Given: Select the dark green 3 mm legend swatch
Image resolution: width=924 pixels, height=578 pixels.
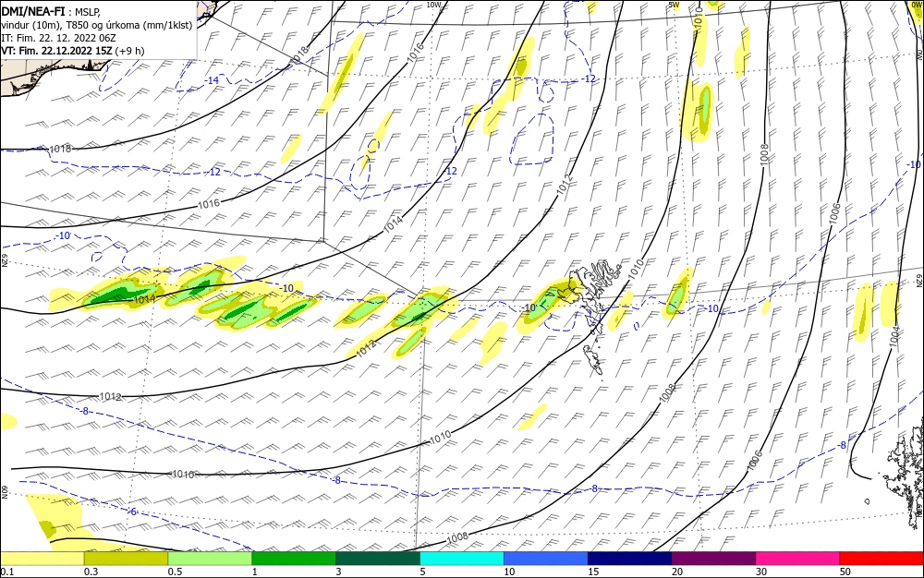Looking at the screenshot, I should (x=378, y=559).
